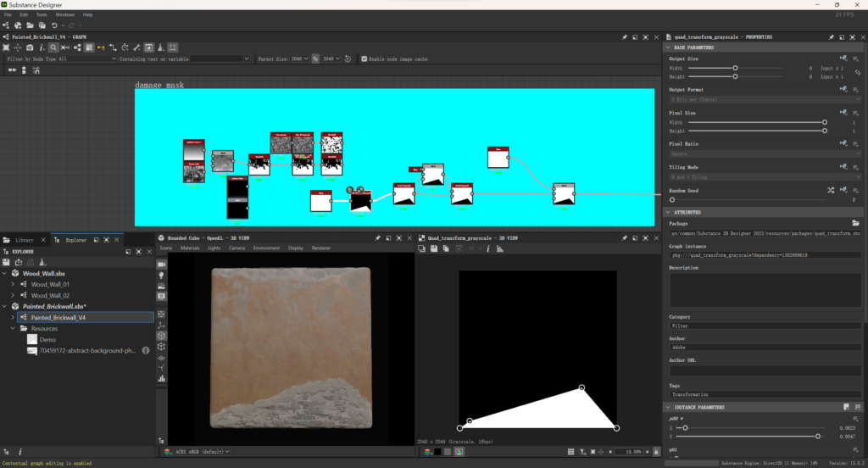Open the Environment menu in 3D view
The width and height of the screenshot is (868, 468).
(x=266, y=248)
